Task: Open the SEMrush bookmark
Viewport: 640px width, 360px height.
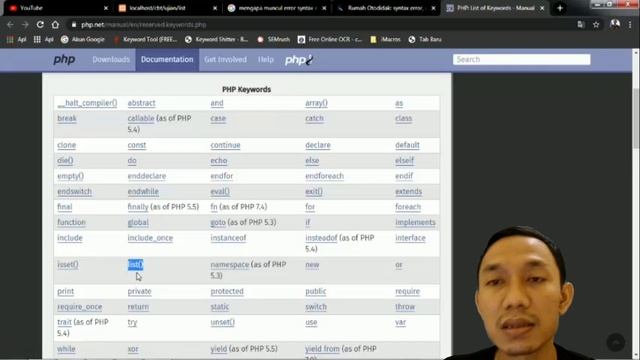Action: click(273, 40)
